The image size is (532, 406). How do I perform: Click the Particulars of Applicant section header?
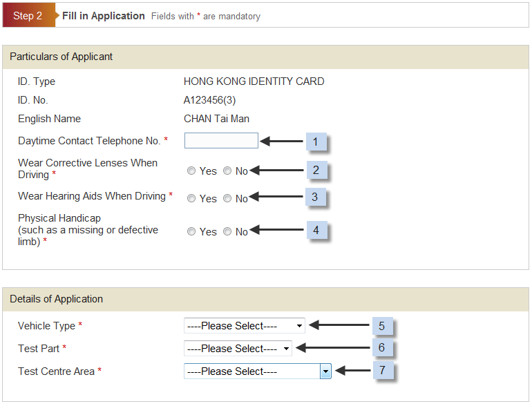pyautogui.click(x=266, y=57)
